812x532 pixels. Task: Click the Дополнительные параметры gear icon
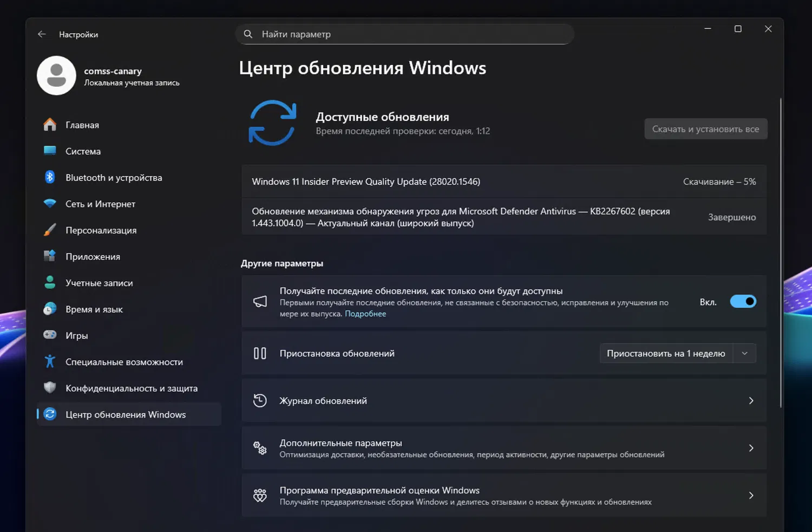coord(260,448)
